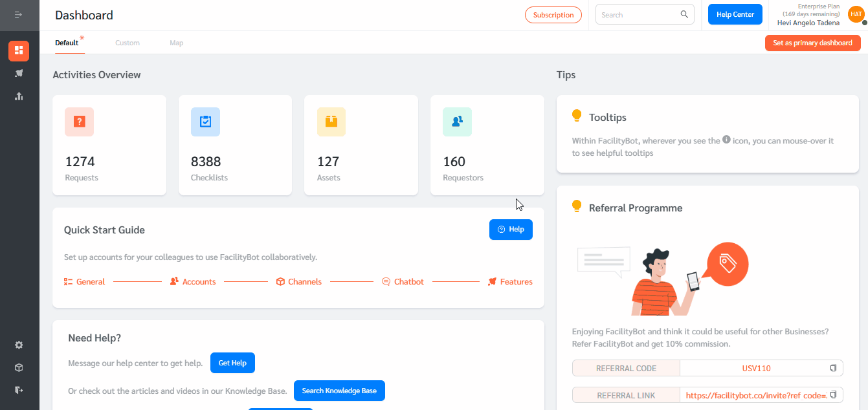Click the logout icon in sidebar
The width and height of the screenshot is (868, 410).
pyautogui.click(x=19, y=390)
